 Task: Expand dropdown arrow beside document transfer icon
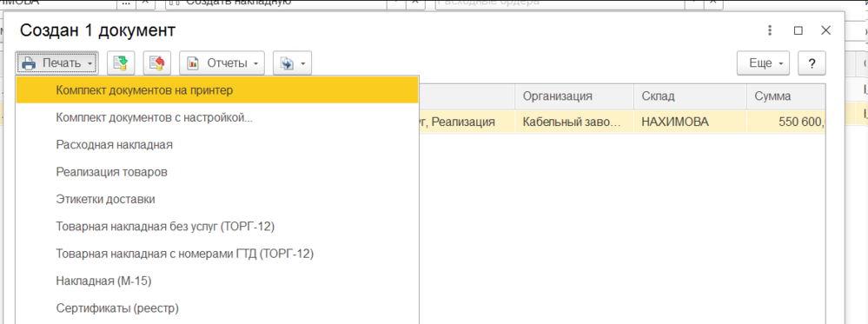(303, 63)
